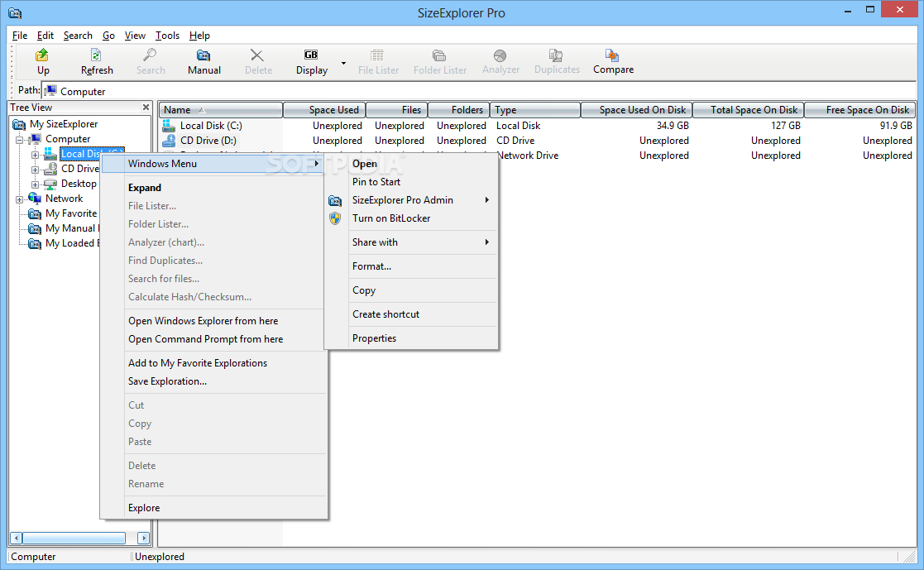The width and height of the screenshot is (924, 570).
Task: Click the Computer icon in tree view
Action: point(36,139)
